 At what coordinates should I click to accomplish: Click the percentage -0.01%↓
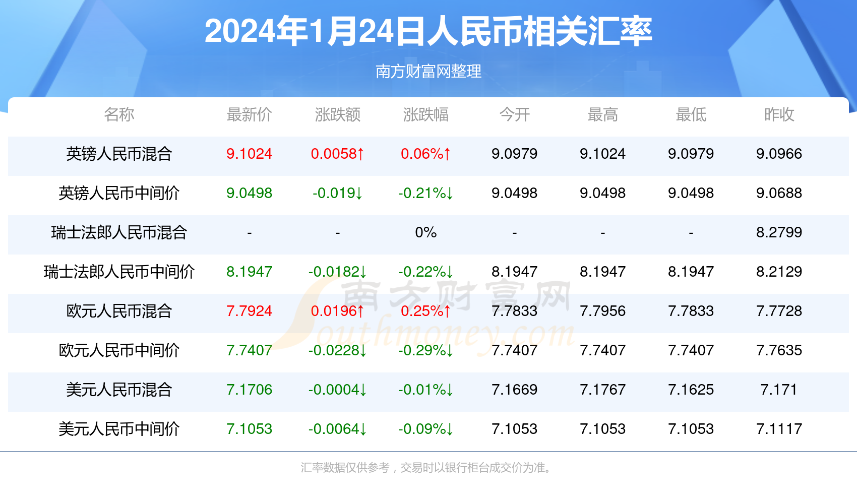pyautogui.click(x=426, y=390)
